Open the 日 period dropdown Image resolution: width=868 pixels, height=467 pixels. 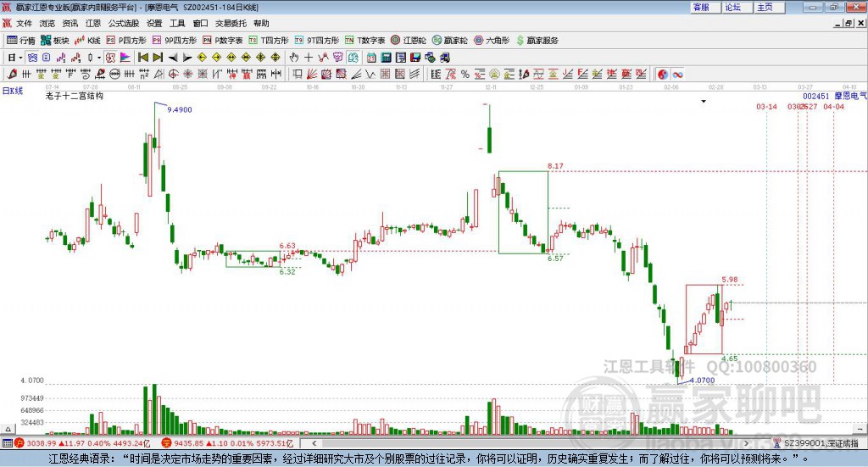[x=15, y=58]
